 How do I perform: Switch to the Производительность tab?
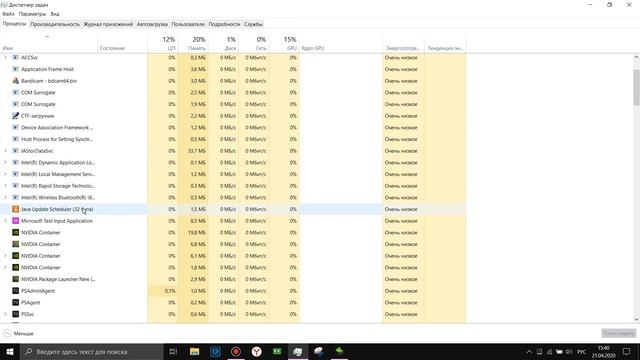point(55,24)
